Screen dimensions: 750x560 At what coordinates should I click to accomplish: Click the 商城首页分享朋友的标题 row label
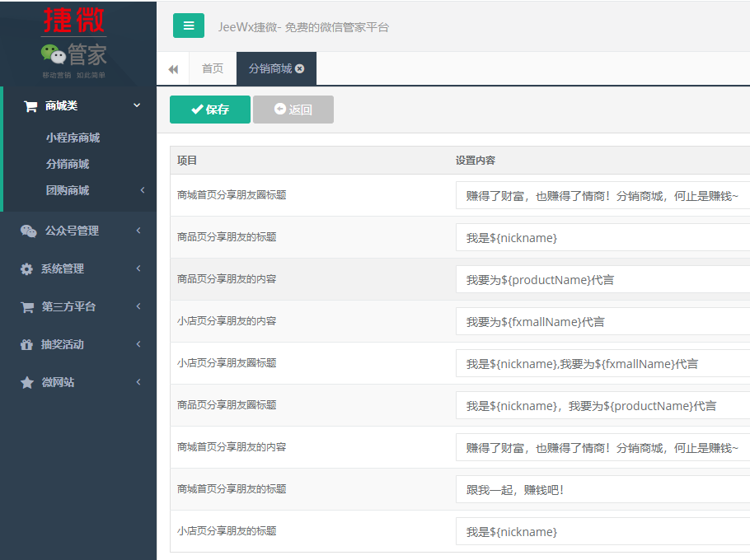tap(232, 489)
